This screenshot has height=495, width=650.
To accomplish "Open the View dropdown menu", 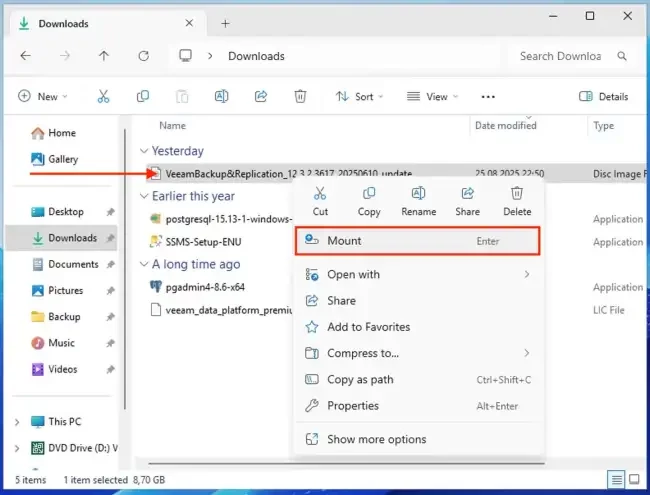I will coord(432,97).
